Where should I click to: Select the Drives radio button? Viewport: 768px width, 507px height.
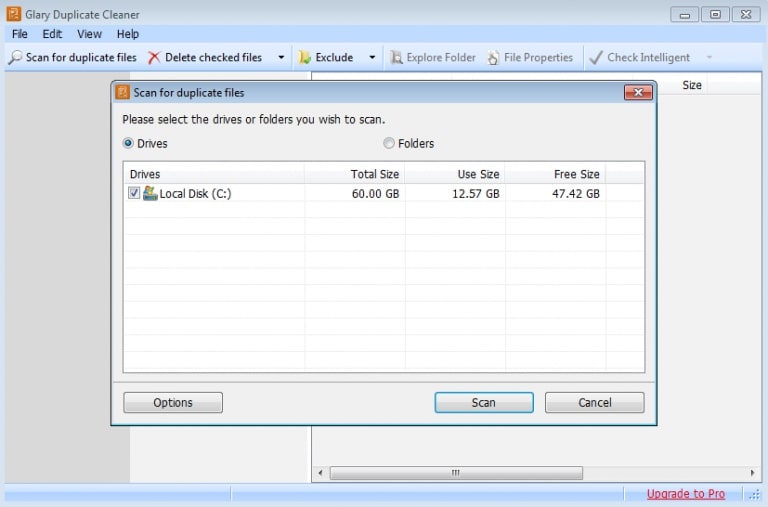[128, 143]
